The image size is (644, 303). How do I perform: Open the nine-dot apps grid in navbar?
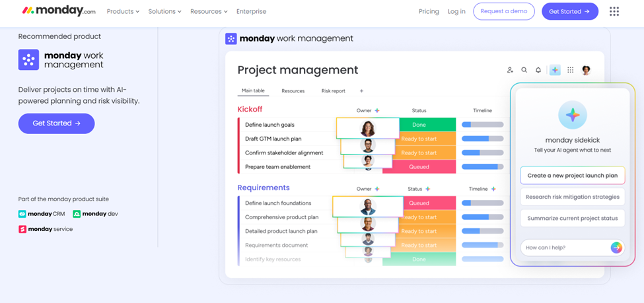point(614,11)
